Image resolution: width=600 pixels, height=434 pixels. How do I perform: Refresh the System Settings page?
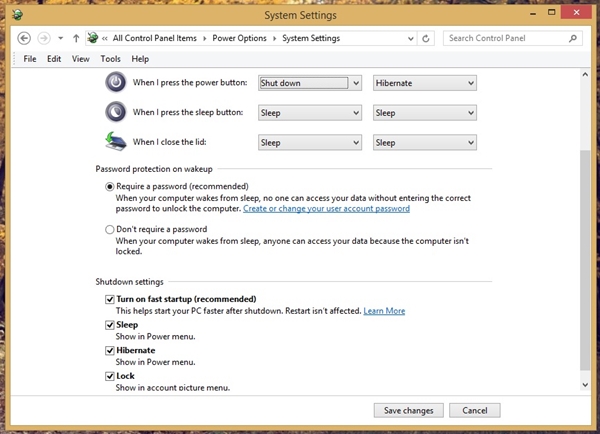coord(426,38)
